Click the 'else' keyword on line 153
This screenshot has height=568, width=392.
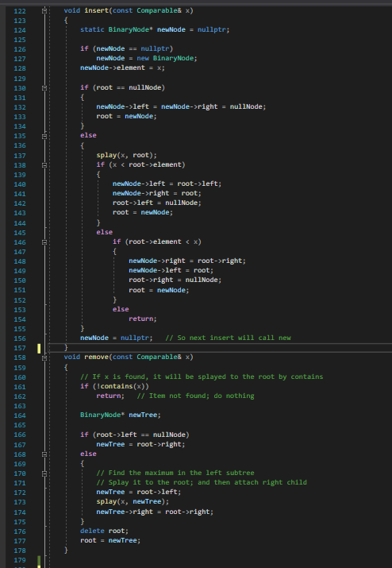point(121,309)
